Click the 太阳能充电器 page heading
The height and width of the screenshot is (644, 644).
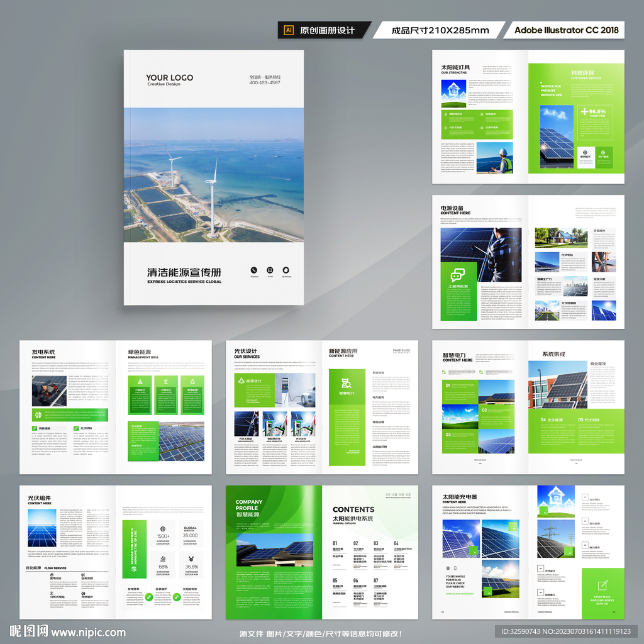pyautogui.click(x=460, y=497)
